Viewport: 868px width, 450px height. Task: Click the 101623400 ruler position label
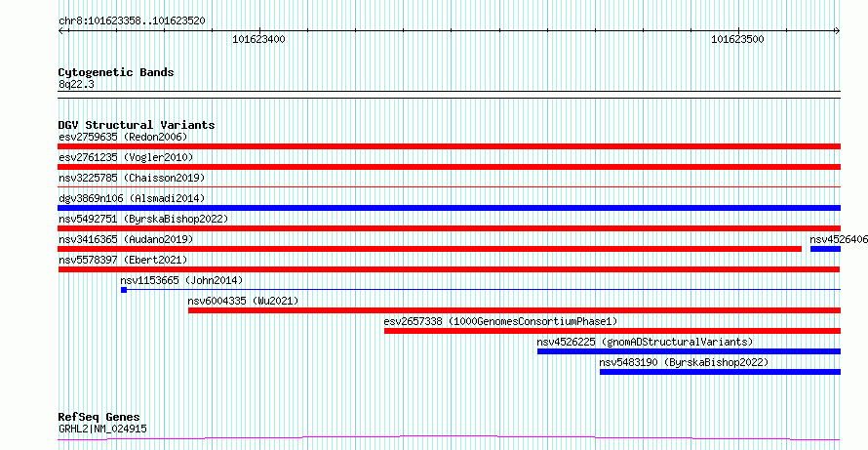258,39
